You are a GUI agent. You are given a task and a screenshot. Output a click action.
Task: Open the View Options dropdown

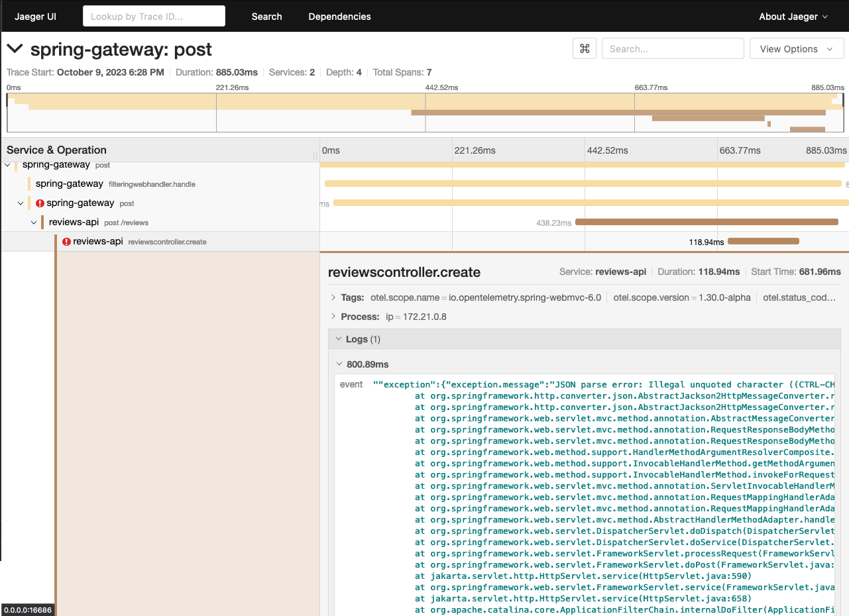tap(797, 49)
